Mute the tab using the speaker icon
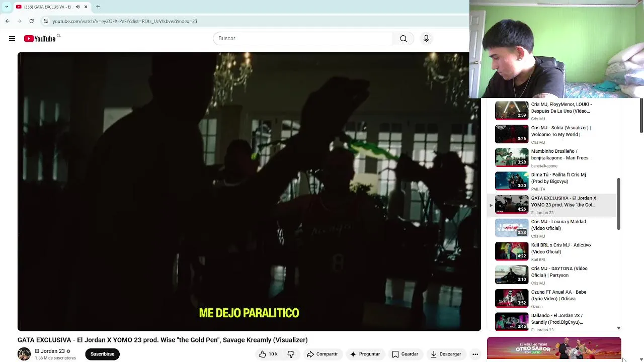 [x=77, y=7]
